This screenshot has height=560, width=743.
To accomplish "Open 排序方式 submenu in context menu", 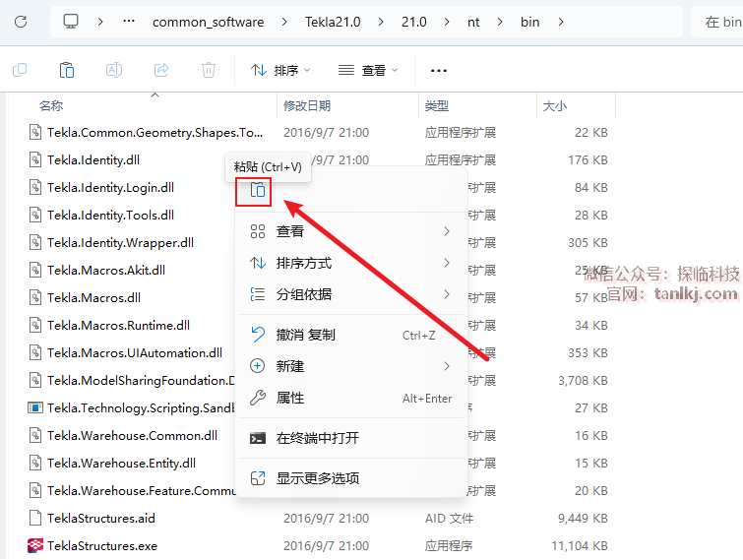I will [350, 263].
